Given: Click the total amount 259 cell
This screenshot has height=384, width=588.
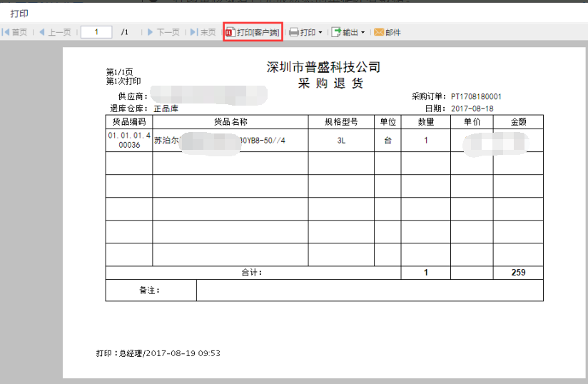Looking at the screenshot, I should coord(518,273).
